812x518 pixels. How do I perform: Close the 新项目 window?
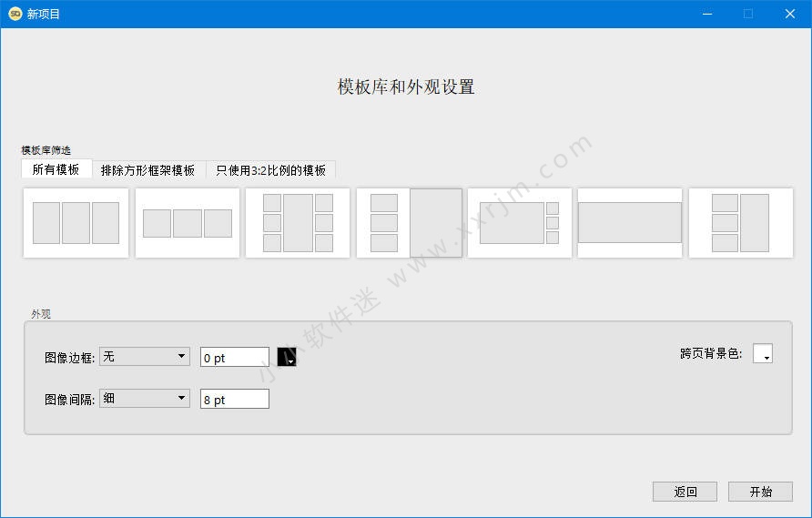pos(790,14)
